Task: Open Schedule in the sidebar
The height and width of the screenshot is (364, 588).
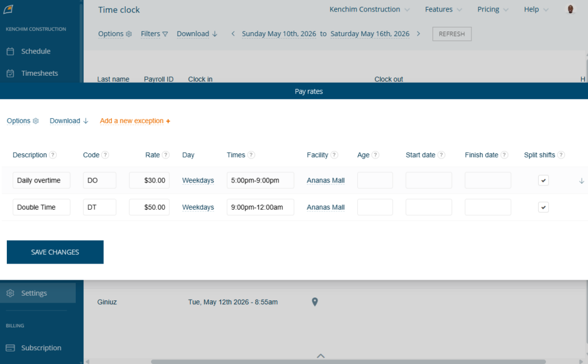Action: pyautogui.click(x=36, y=51)
